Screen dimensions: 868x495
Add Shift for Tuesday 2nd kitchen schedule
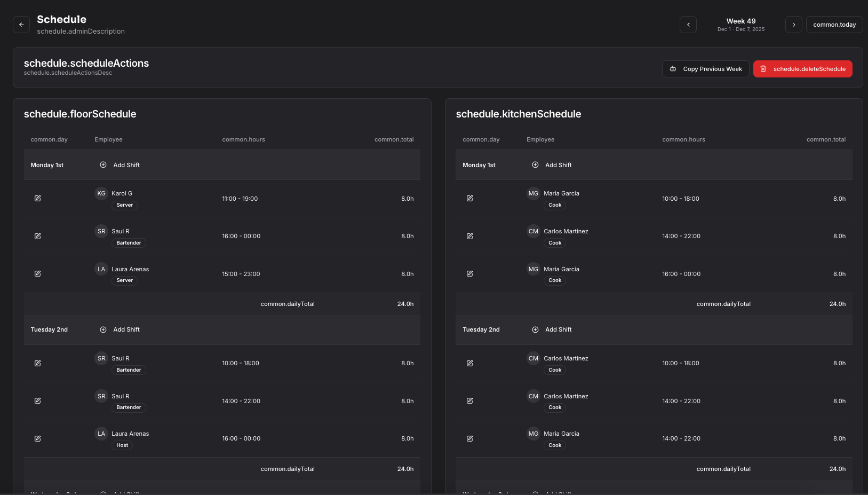pos(552,329)
